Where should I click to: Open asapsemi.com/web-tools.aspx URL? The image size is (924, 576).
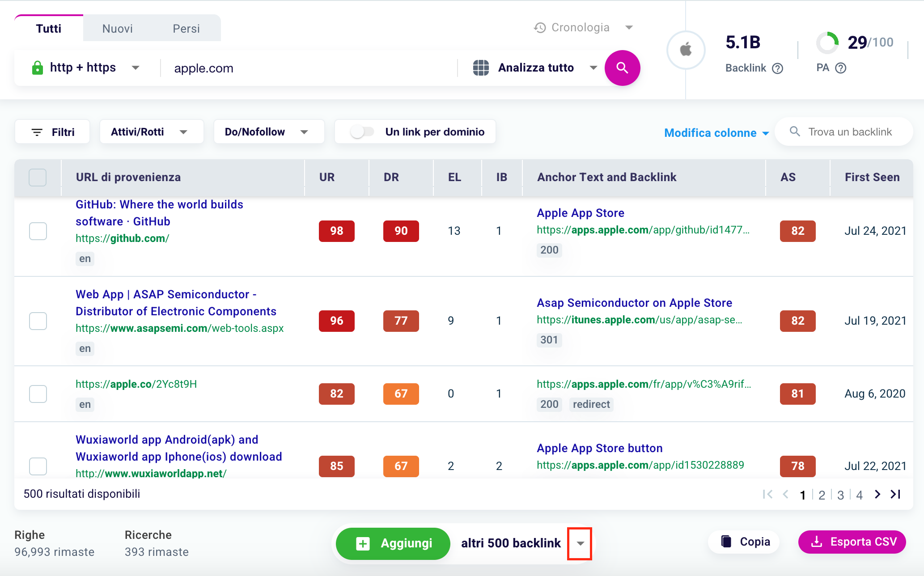point(179,328)
